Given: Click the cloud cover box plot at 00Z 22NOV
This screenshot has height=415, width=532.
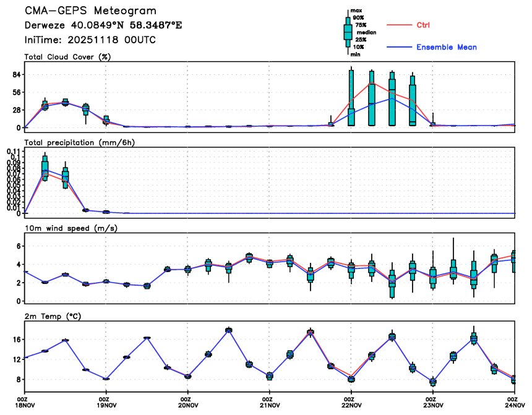Looking at the screenshot, I should [x=351, y=96].
